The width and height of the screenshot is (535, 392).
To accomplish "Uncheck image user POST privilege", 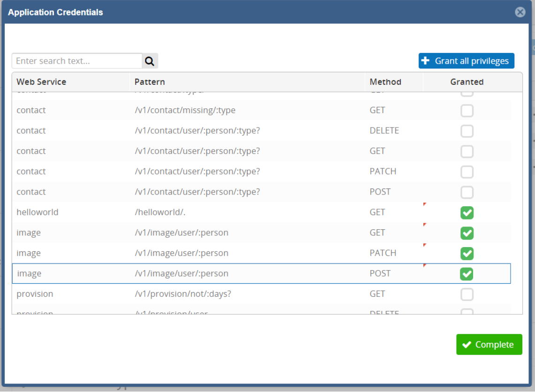I will [x=466, y=274].
